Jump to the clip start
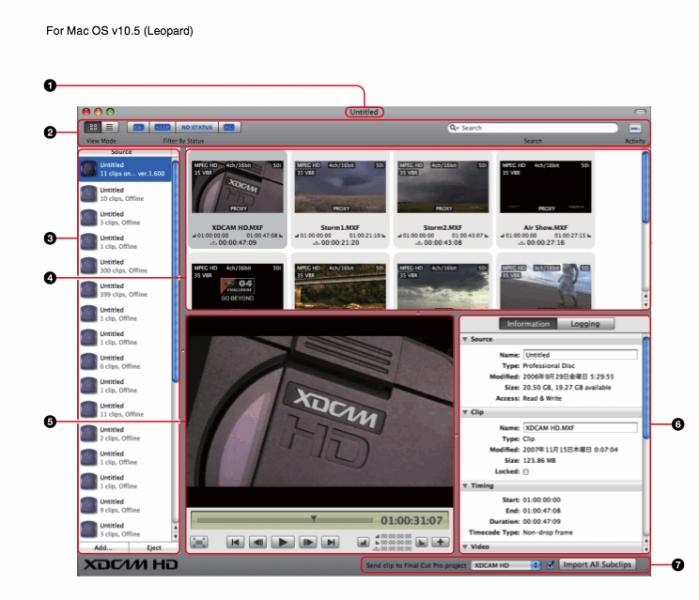Viewport: 699px width, 600px height. 234,542
